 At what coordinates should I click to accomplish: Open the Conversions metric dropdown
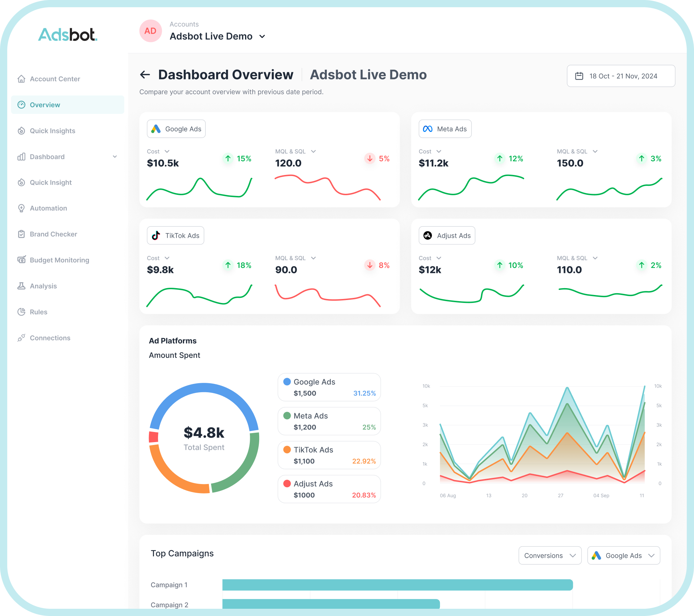coord(550,555)
